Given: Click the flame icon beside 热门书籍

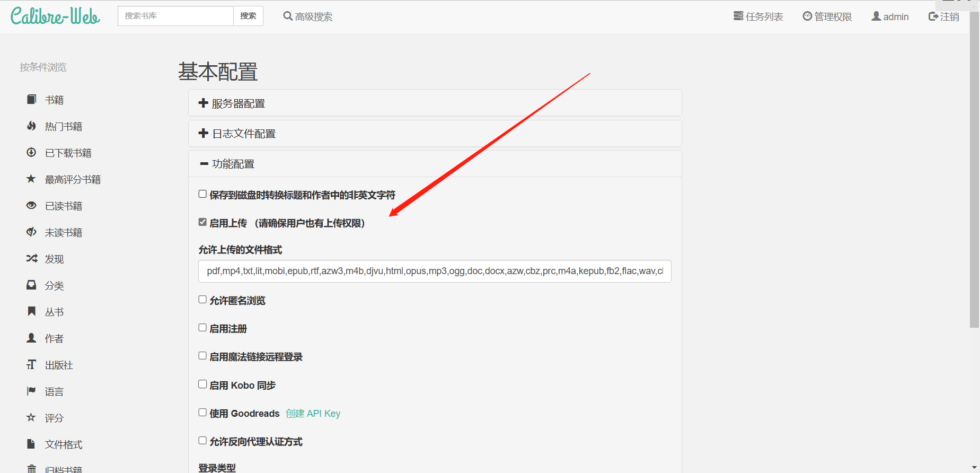Looking at the screenshot, I should tap(32, 126).
